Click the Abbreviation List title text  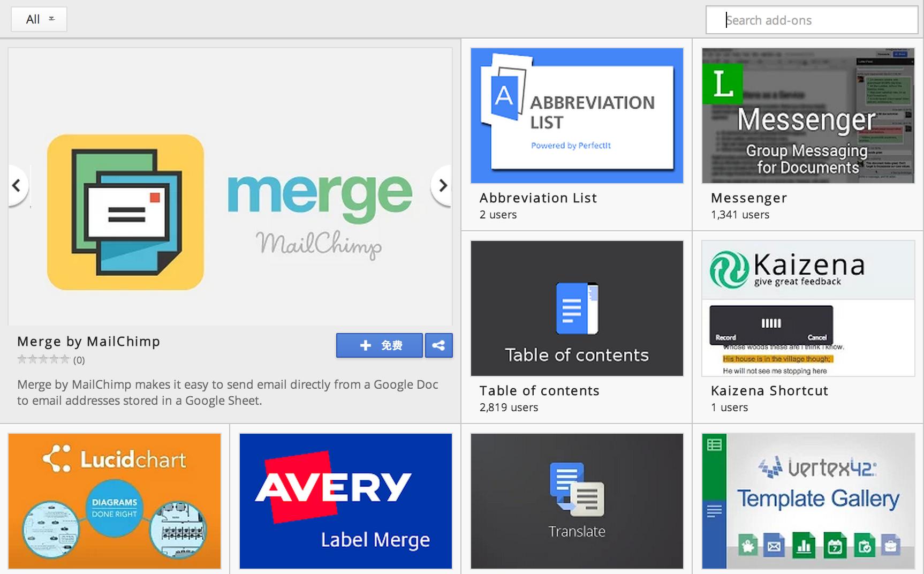(538, 198)
